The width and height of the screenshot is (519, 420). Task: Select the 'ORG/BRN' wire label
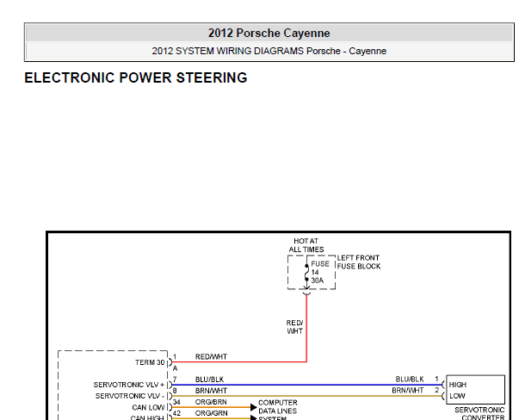point(211,402)
